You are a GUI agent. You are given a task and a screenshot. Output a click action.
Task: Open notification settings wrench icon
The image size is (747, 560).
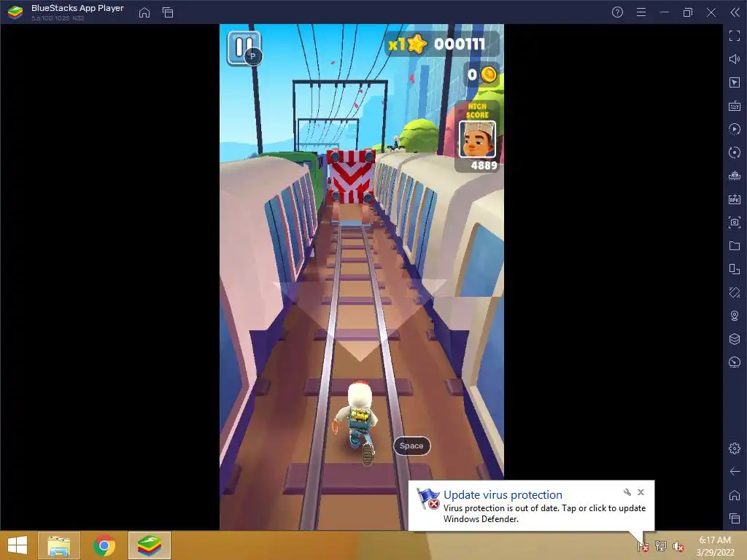(627, 492)
